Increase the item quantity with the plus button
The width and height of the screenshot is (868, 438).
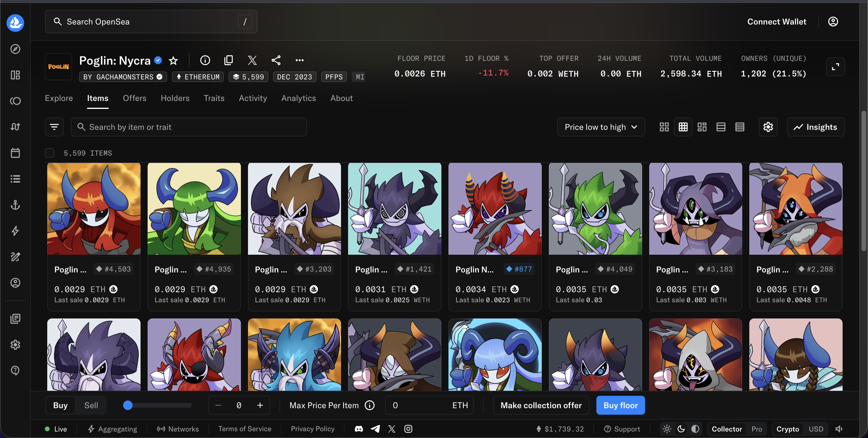coord(260,405)
